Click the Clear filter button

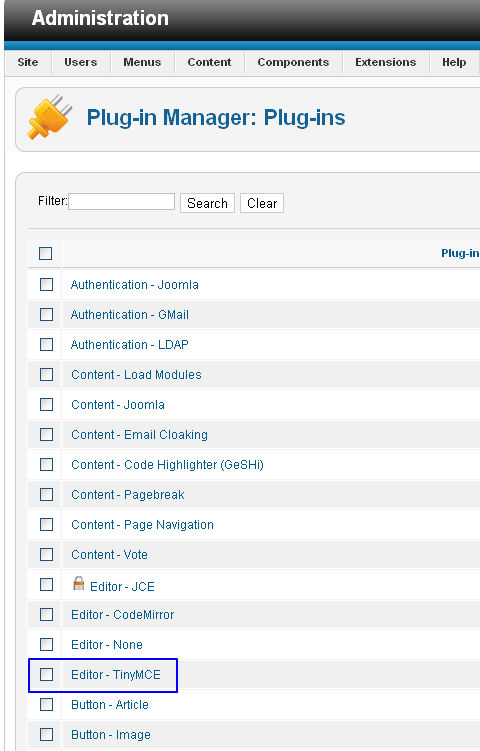pos(262,203)
